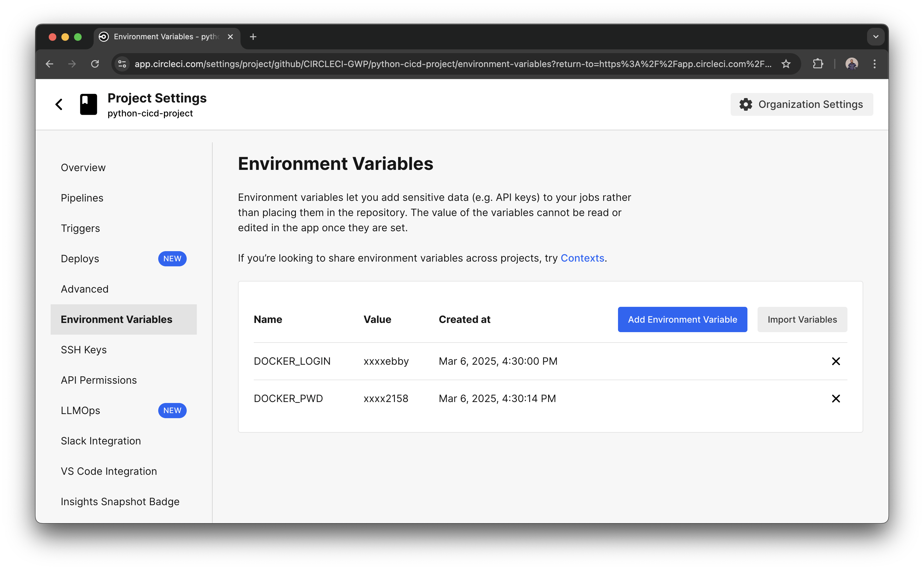Image resolution: width=924 pixels, height=570 pixels.
Task: Remove DOCKER_PWD using its X icon
Action: click(836, 398)
